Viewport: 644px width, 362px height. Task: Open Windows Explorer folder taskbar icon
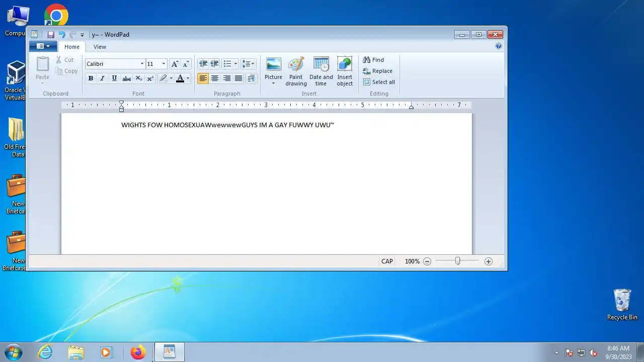76,352
